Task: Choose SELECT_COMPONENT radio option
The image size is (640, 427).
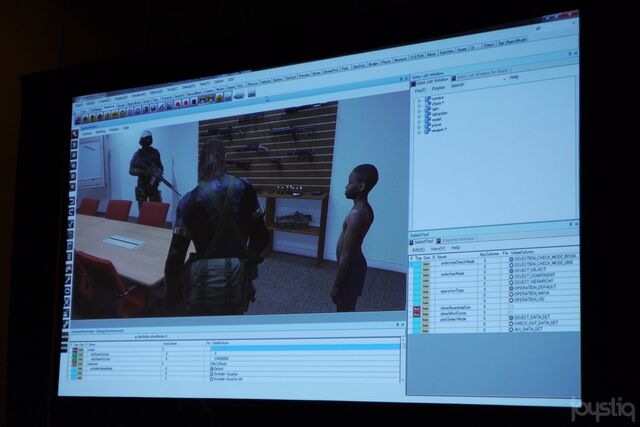Action: 511,277
